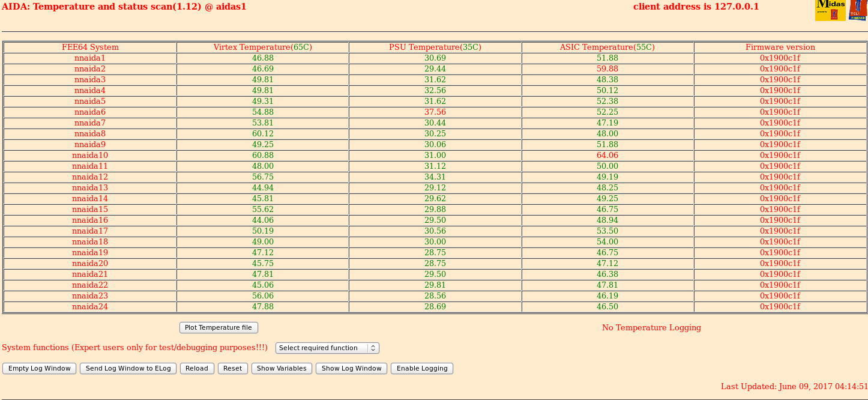The height and width of the screenshot is (400, 868).
Task: Click nnaida2 ASIC temperature 59.88
Action: 607,69
